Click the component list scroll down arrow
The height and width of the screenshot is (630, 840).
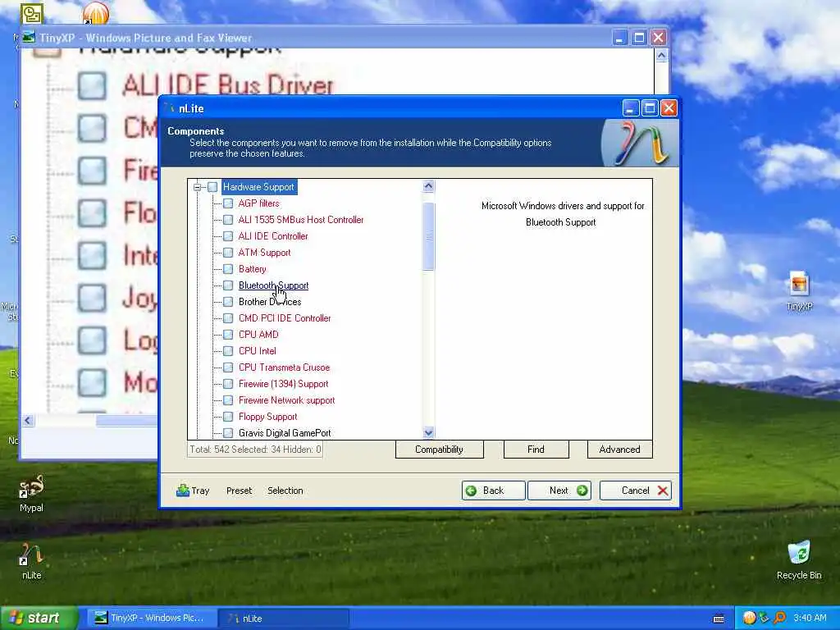(x=428, y=432)
